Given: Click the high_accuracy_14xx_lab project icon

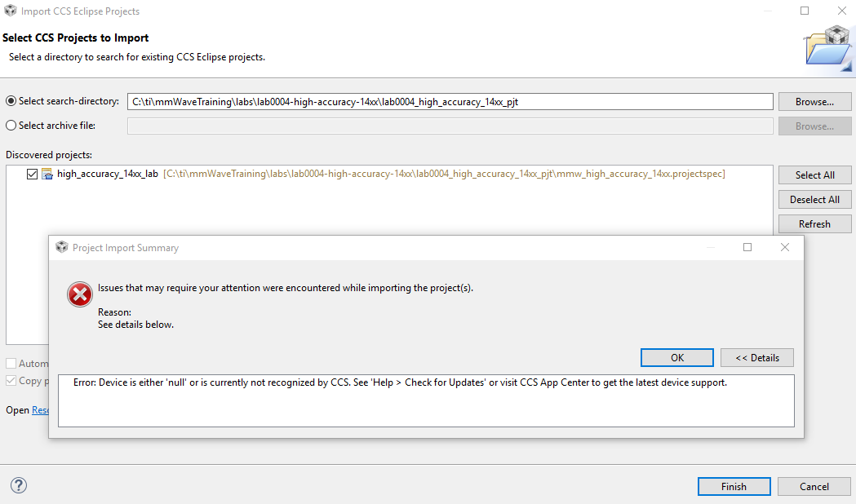Looking at the screenshot, I should [47, 174].
